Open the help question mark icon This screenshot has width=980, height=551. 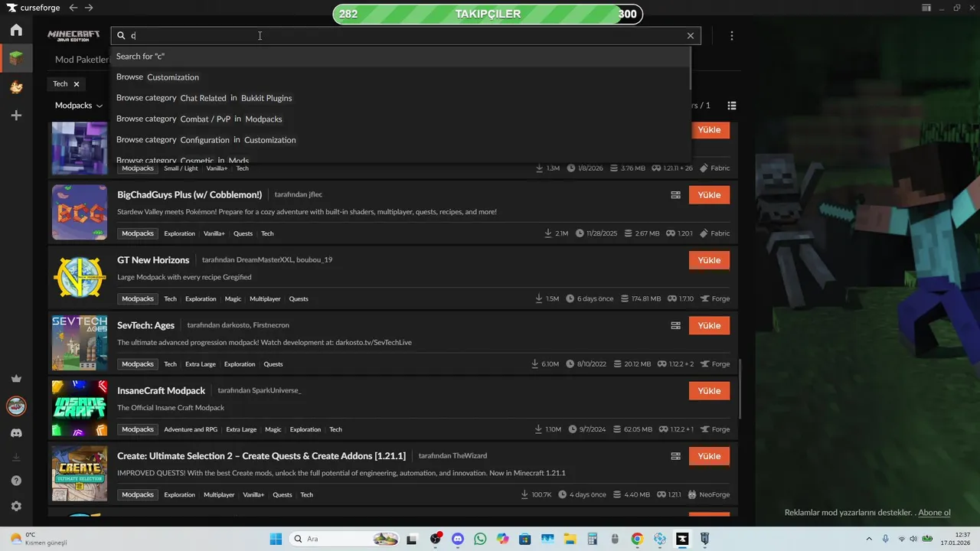16,481
